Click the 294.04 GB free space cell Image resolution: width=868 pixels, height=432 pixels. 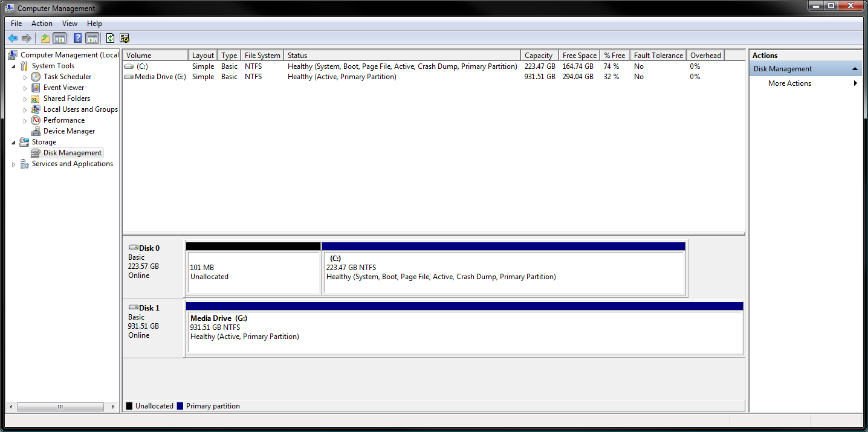click(x=578, y=77)
